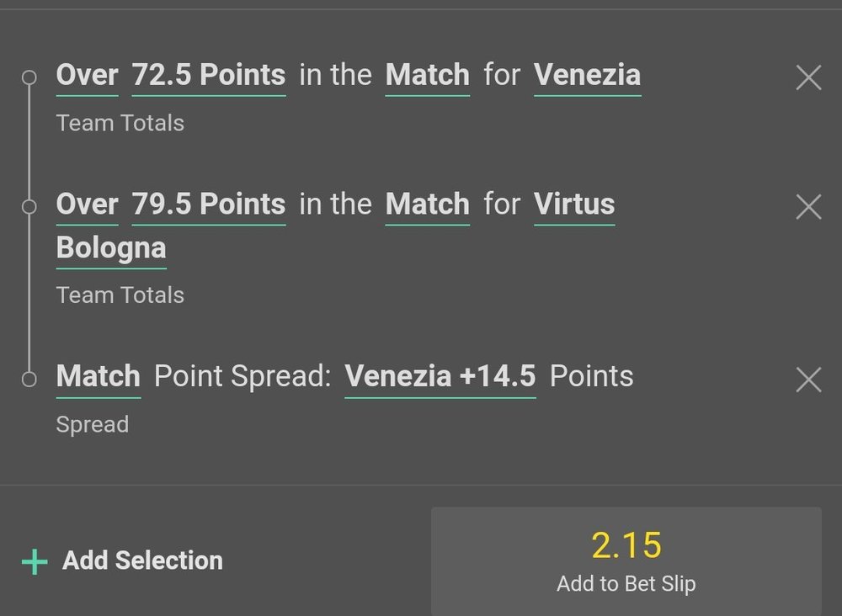
Task: Open the 79.5 Points value selector
Action: pos(209,204)
